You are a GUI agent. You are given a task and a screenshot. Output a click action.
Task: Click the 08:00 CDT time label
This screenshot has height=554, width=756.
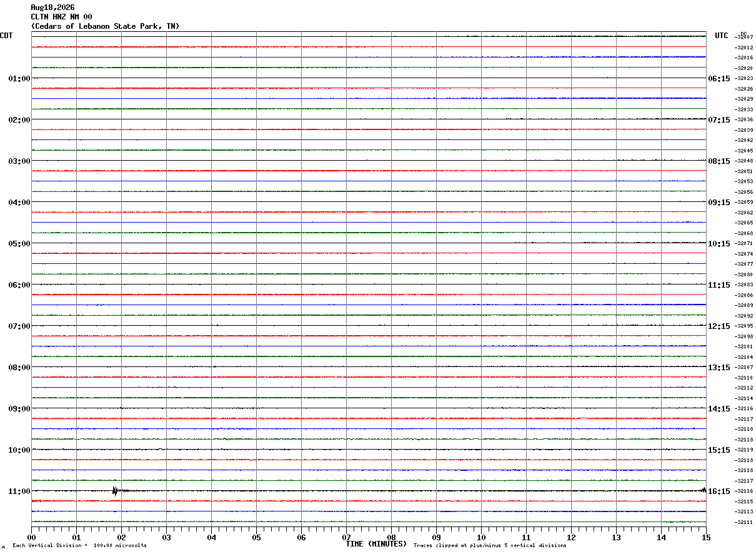coord(19,368)
